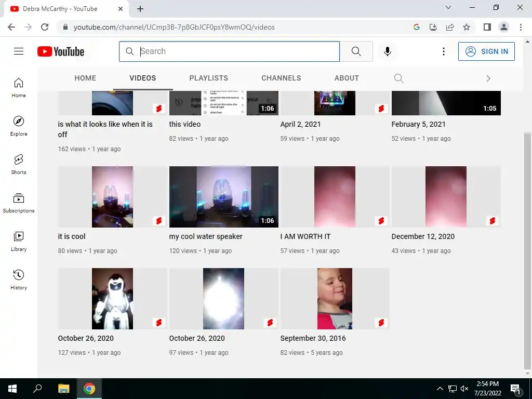The height and width of the screenshot is (399, 532).
Task: Open the 127 views October 26, 2020 video title
Action: click(86, 338)
